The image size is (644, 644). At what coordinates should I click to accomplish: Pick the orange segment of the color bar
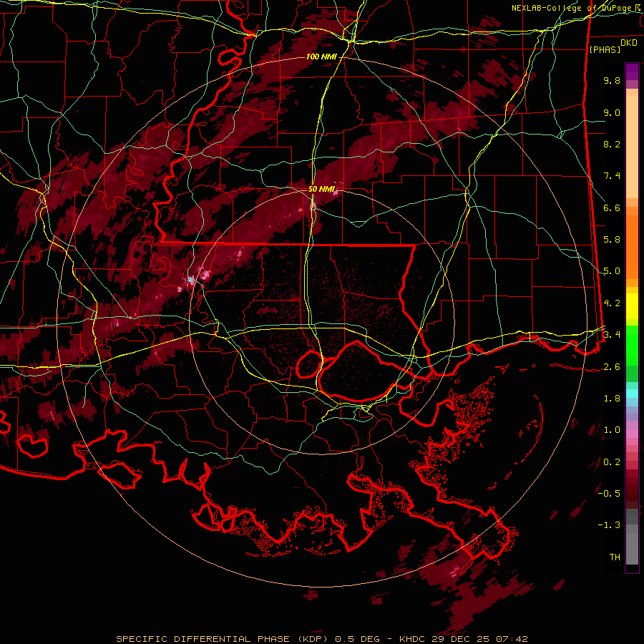tap(632, 247)
